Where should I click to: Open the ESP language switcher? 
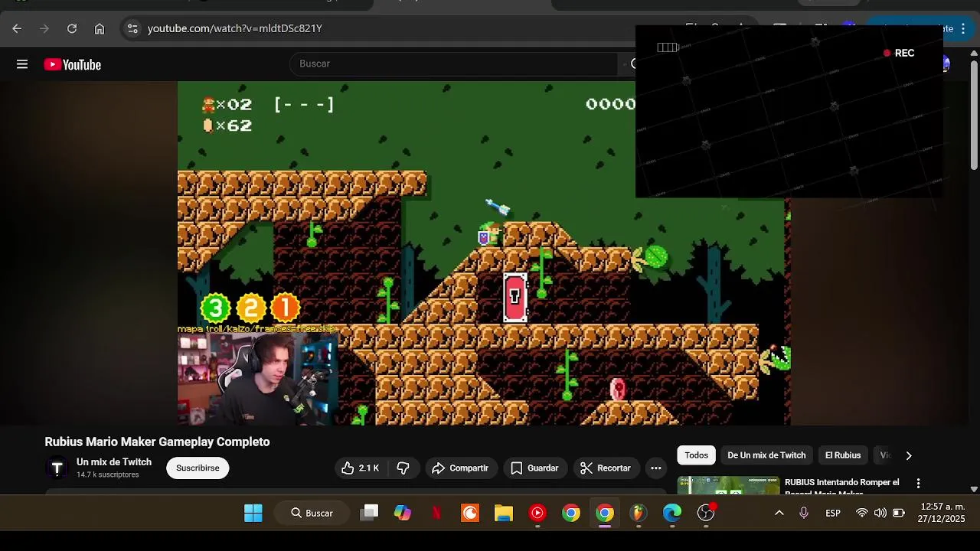(833, 513)
